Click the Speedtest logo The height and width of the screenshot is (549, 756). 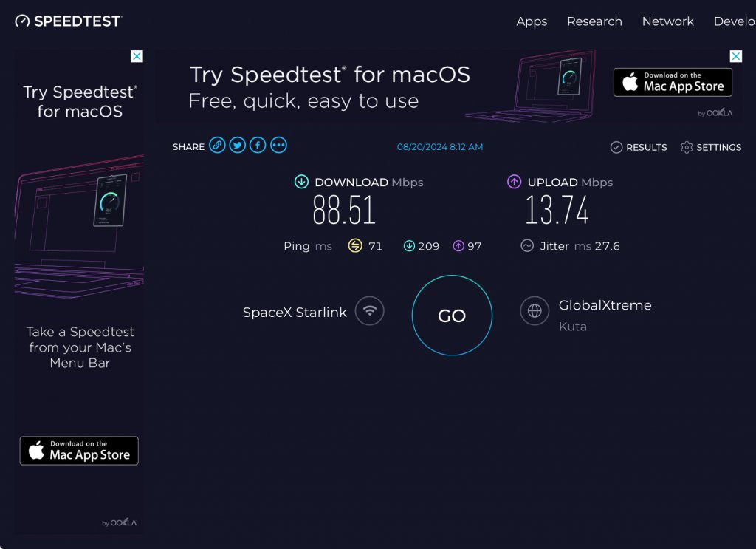(68, 21)
